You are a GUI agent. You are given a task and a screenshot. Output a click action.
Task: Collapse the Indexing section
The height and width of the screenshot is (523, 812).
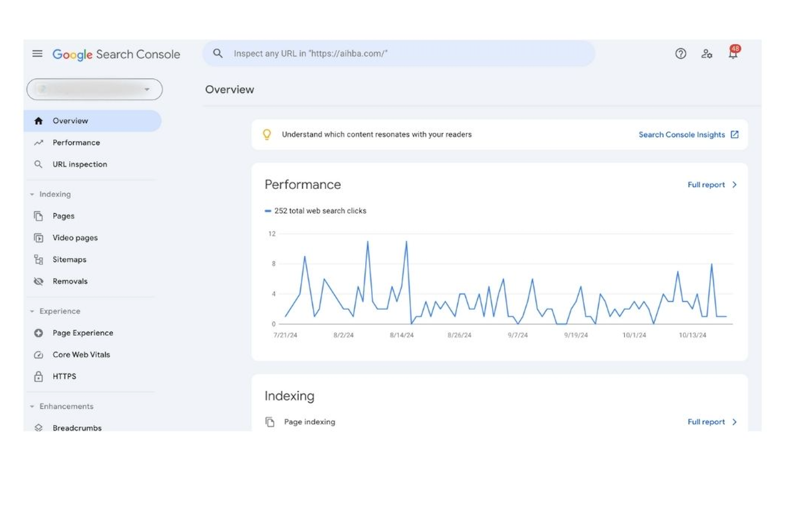point(32,194)
